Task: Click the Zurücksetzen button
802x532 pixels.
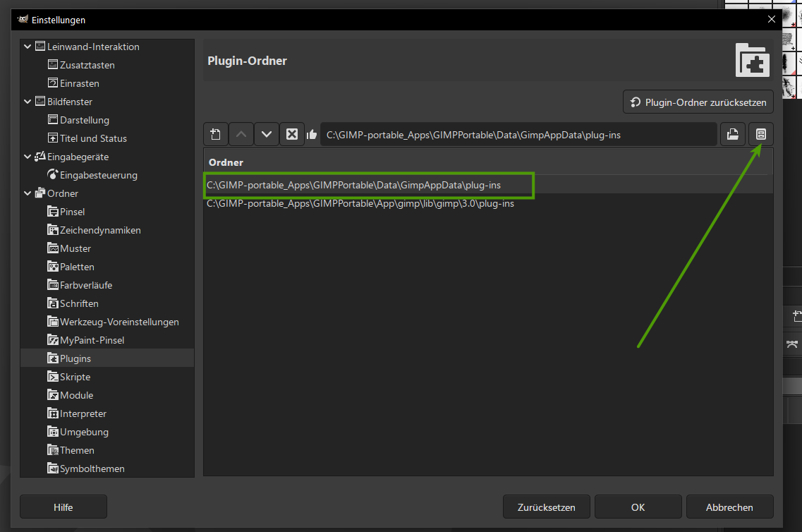Action: 546,507
